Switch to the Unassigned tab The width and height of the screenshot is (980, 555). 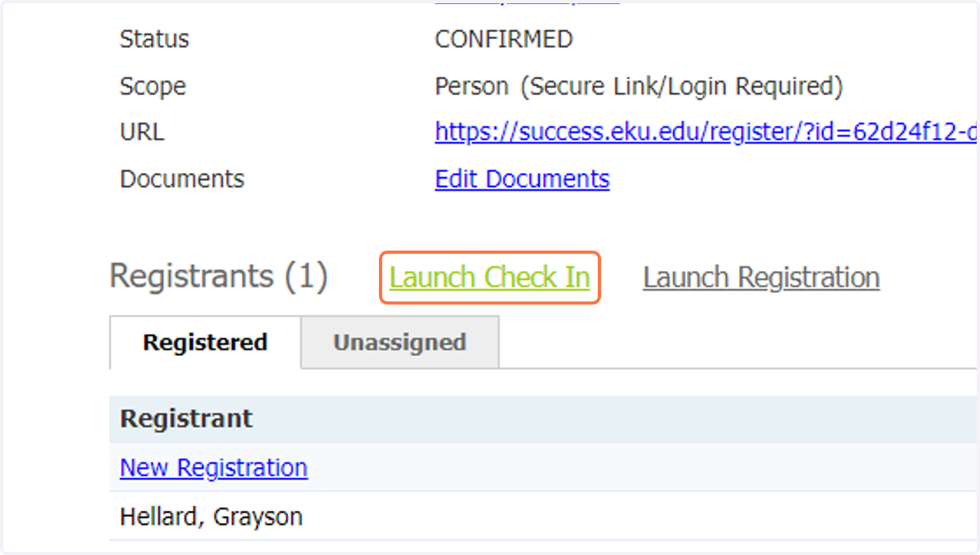pos(399,342)
